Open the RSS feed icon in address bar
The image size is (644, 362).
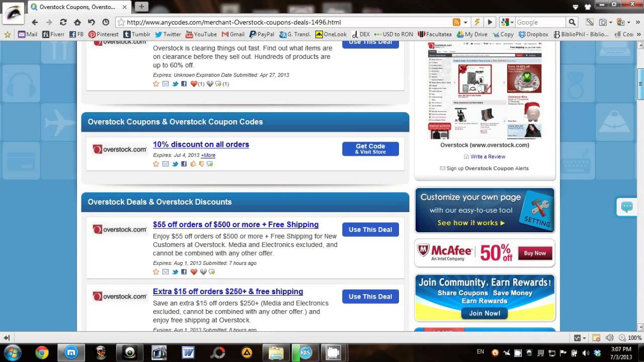coord(456,22)
